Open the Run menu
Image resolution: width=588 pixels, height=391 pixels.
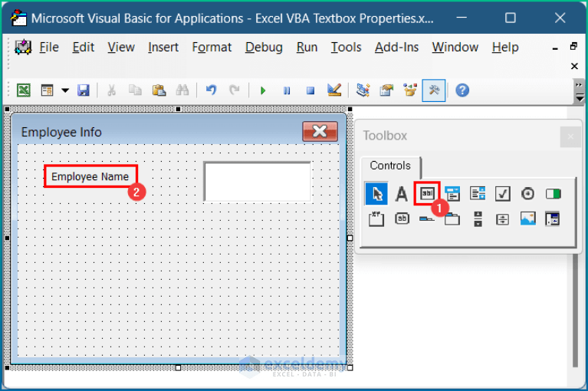pyautogui.click(x=307, y=48)
